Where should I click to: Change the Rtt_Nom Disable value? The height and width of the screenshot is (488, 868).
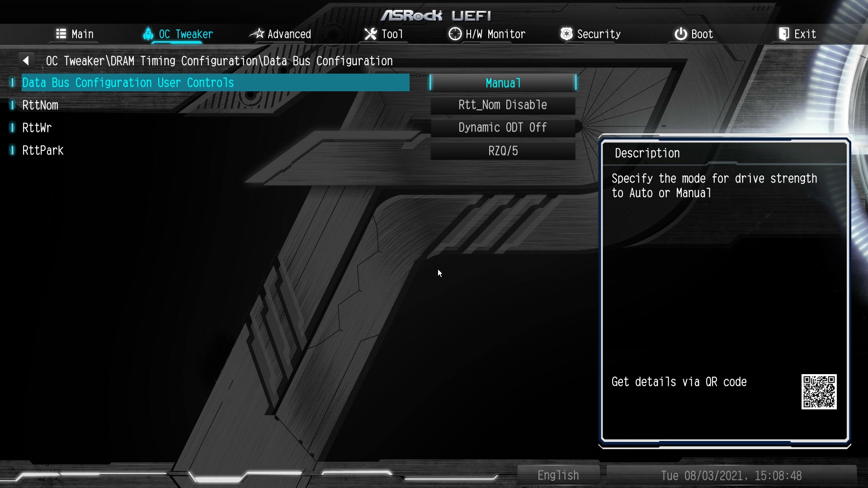pyautogui.click(x=503, y=105)
